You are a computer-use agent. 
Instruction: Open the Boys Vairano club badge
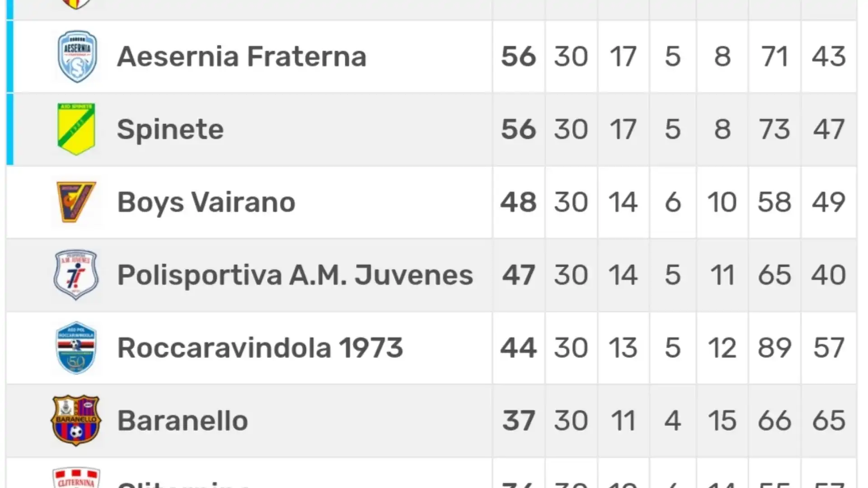coord(76,202)
